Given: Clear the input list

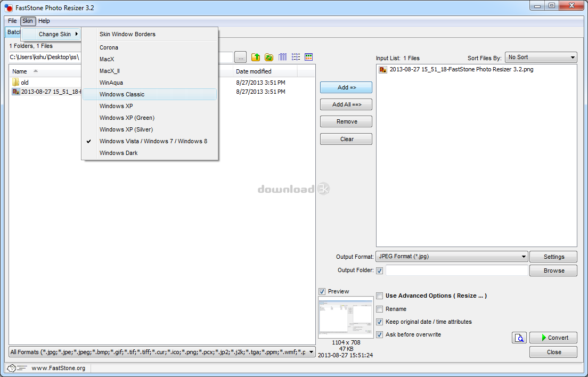Looking at the screenshot, I should 346,139.
